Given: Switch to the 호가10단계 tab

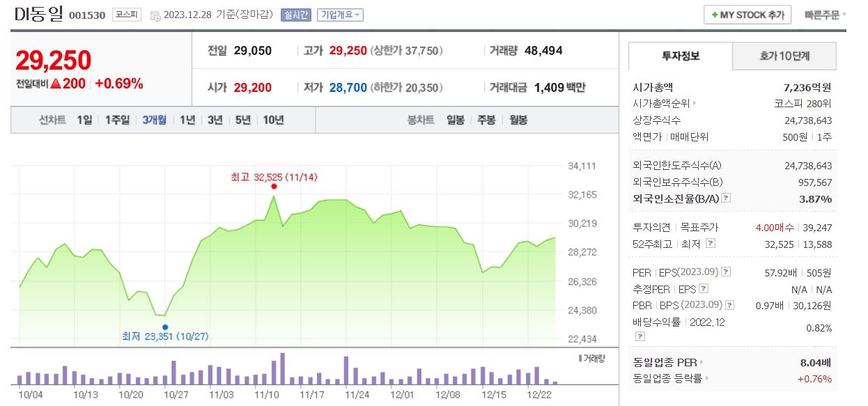Looking at the screenshot, I should [784, 56].
